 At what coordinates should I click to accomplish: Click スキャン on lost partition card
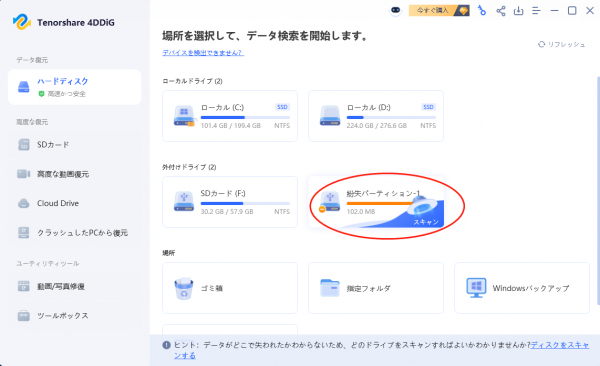pyautogui.click(x=426, y=222)
